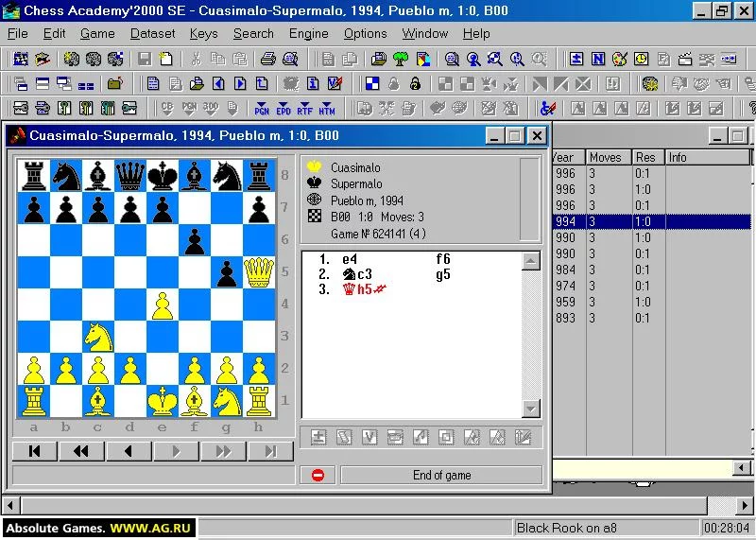Click the next game right-arrow document icon

click(x=240, y=83)
